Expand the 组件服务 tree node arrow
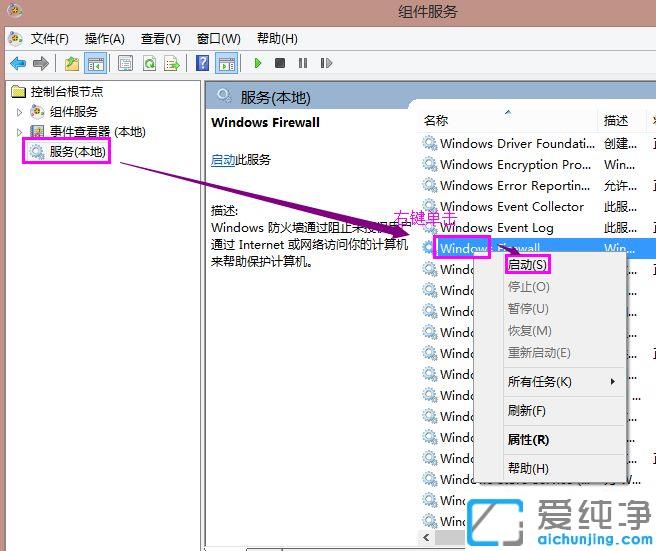Viewport: 656px width, 551px height. coord(19,112)
